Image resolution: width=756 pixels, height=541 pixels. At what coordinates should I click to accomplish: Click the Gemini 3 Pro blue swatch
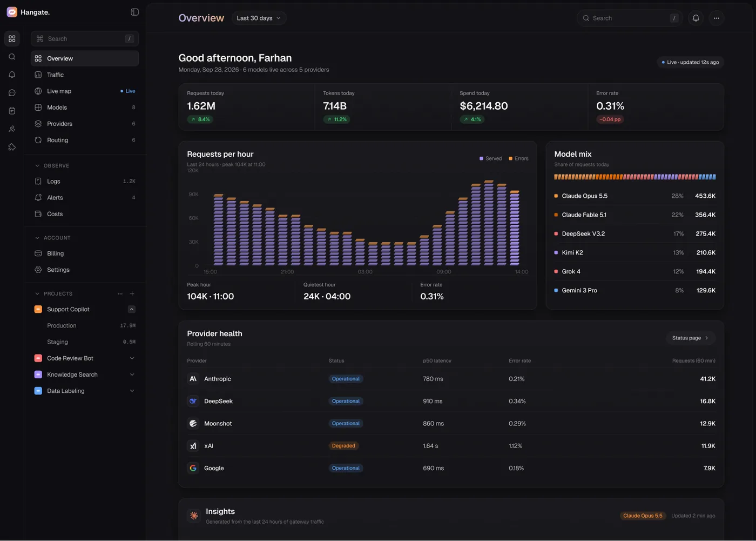(556, 291)
